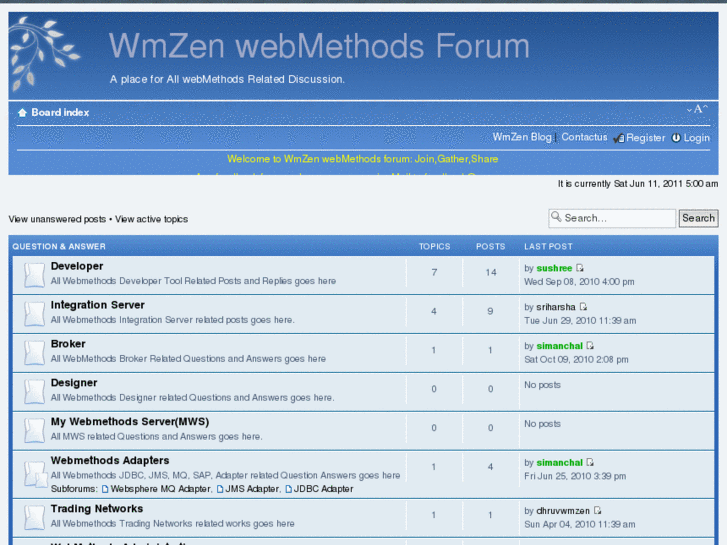The image size is (727, 545).
Task: Click View unanswered posts link
Action: (x=57, y=219)
